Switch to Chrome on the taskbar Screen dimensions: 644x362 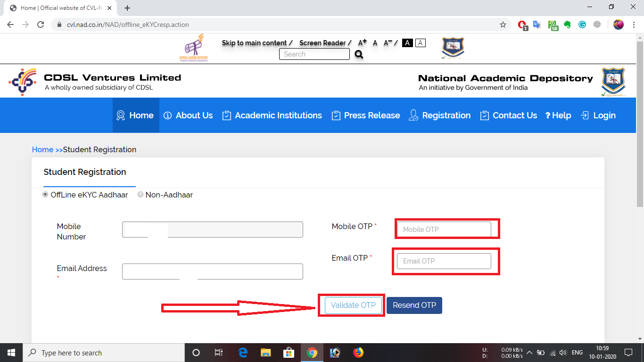tap(312, 353)
